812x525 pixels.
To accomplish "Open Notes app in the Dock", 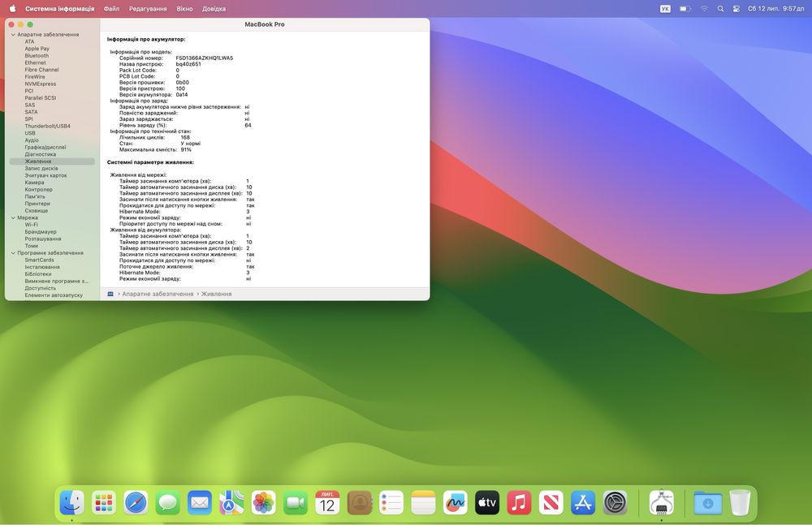I will (x=423, y=502).
